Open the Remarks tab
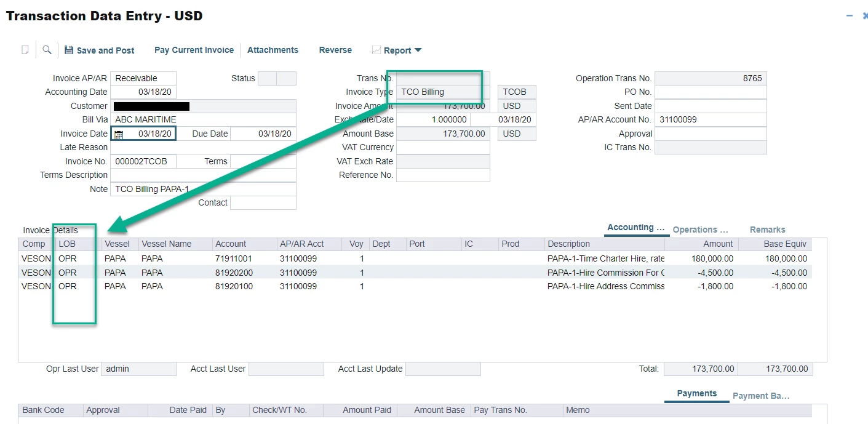This screenshot has height=424, width=868. pos(767,230)
